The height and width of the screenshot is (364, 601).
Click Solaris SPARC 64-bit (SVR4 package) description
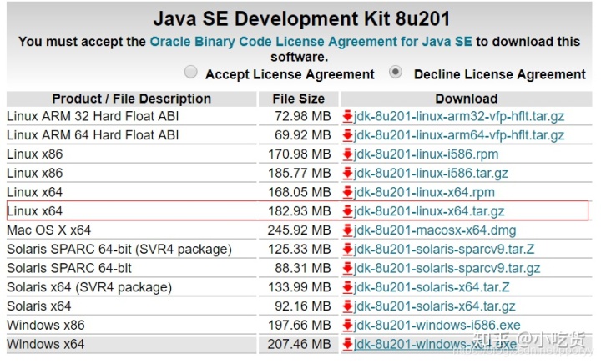119,250
